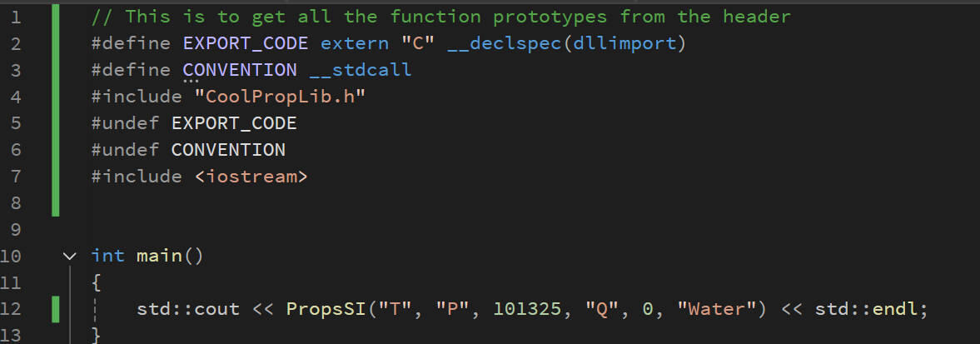
Task: Collapse the main function fold chevron
Action: 69,256
